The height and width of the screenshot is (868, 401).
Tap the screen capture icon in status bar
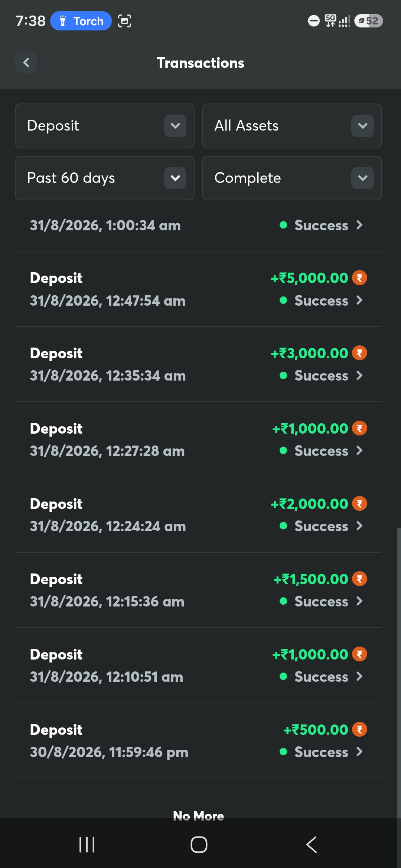coord(125,21)
